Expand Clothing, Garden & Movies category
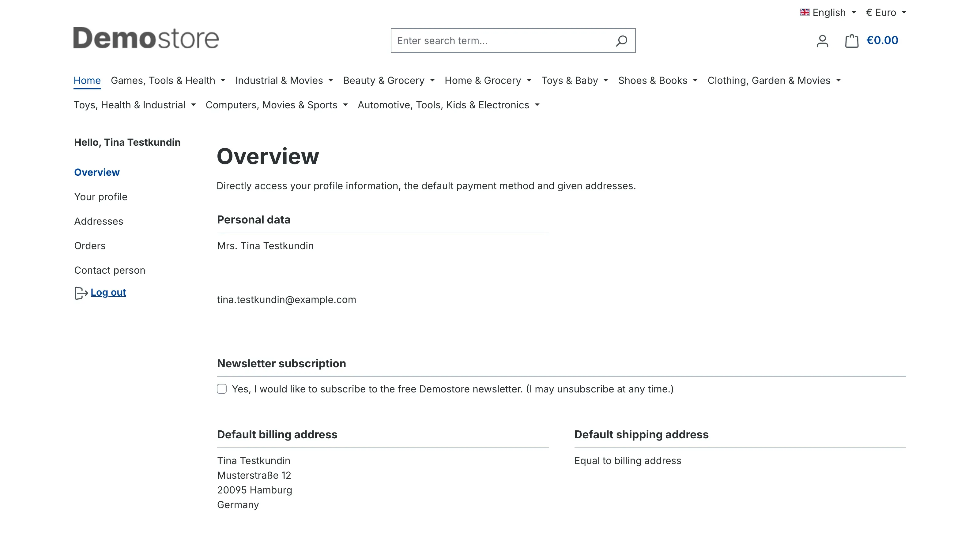The height and width of the screenshot is (551, 980). (x=774, y=81)
